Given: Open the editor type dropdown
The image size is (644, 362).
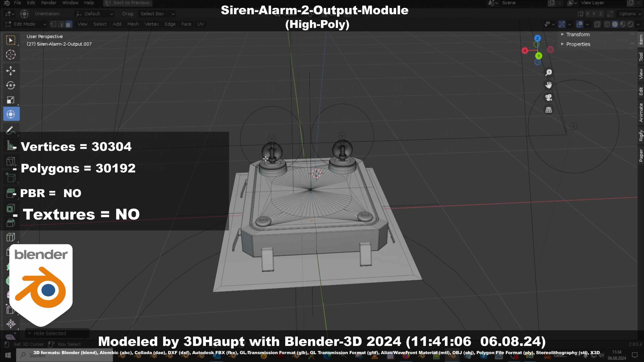Looking at the screenshot, I should [x=10, y=14].
